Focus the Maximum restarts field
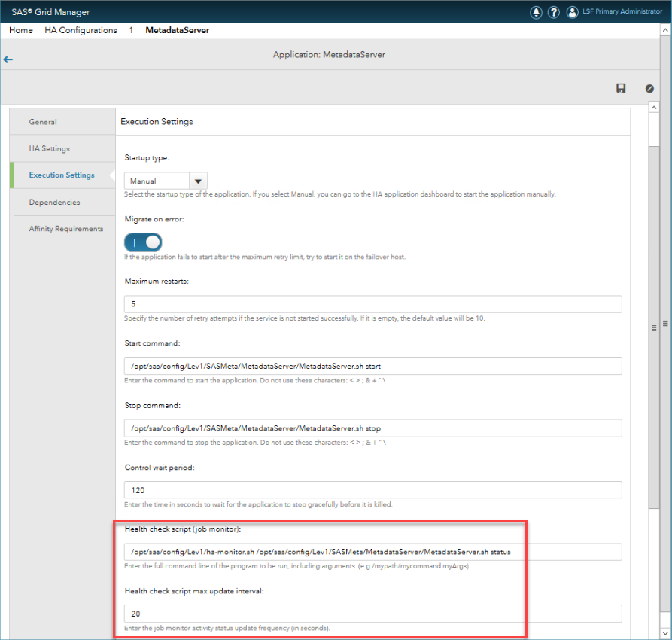The image size is (672, 640). pos(372,304)
